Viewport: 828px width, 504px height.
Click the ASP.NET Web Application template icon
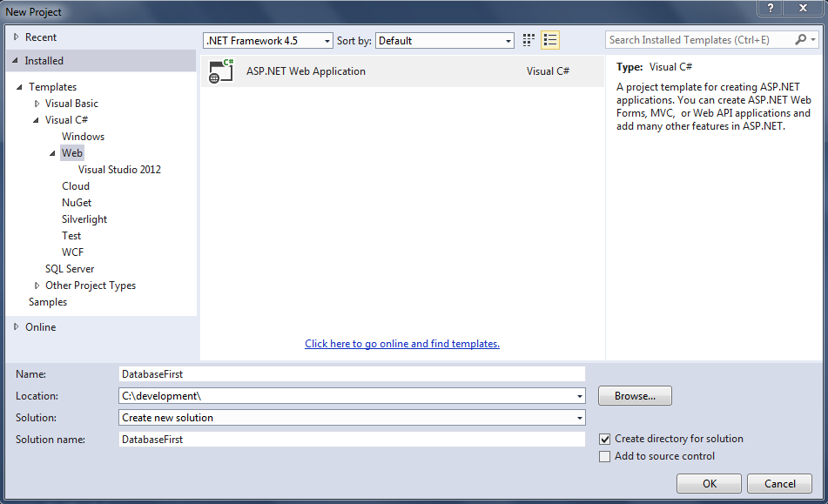pos(221,71)
